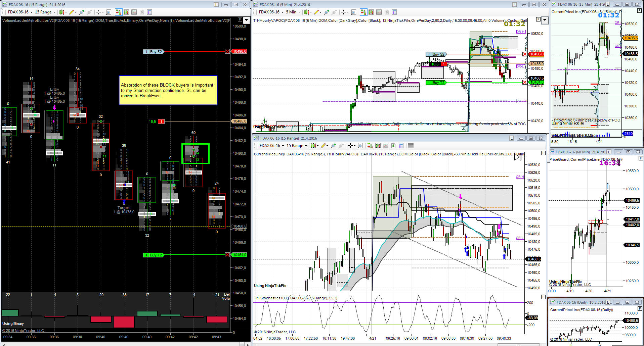Select drawing tools pencil in left ladder chart
The height and width of the screenshot is (346, 644).
(x=72, y=12)
